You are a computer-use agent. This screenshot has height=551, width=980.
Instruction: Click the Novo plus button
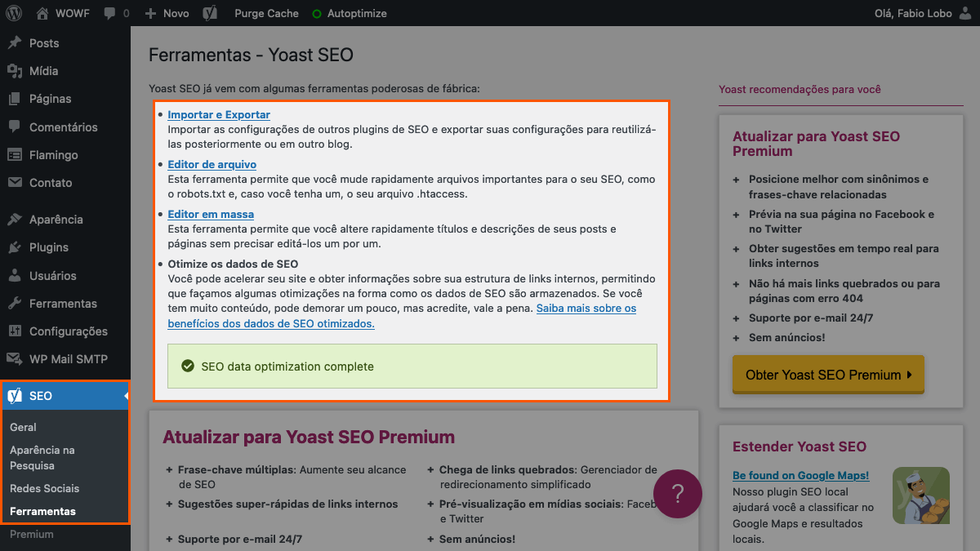(x=167, y=13)
